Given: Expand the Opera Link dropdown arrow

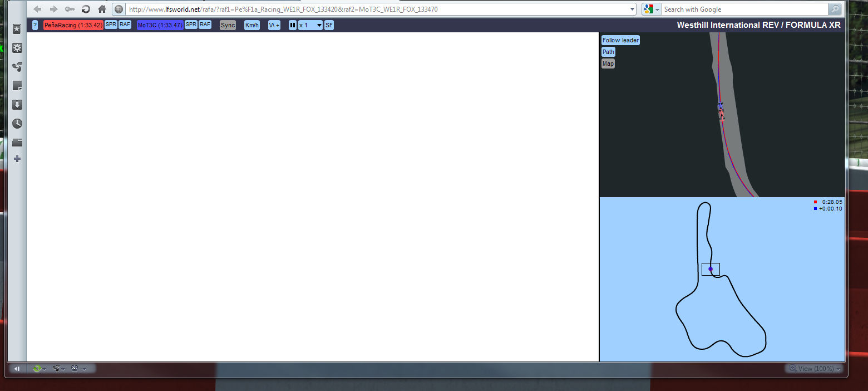Looking at the screenshot, I should [x=44, y=369].
